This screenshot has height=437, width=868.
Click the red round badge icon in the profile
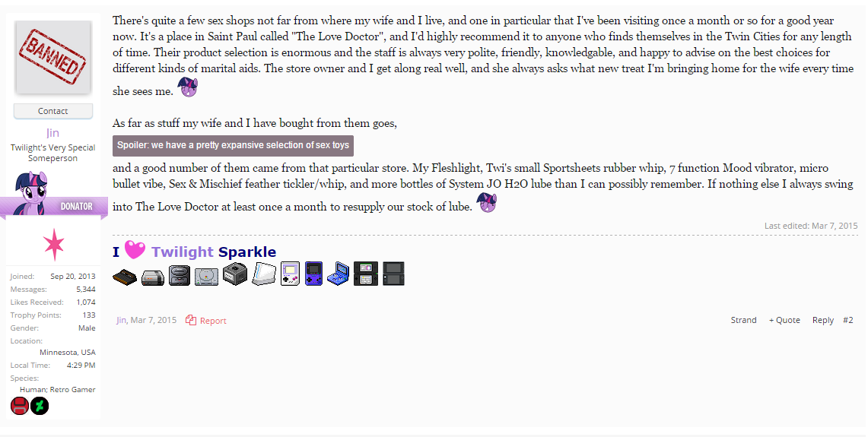point(19,406)
